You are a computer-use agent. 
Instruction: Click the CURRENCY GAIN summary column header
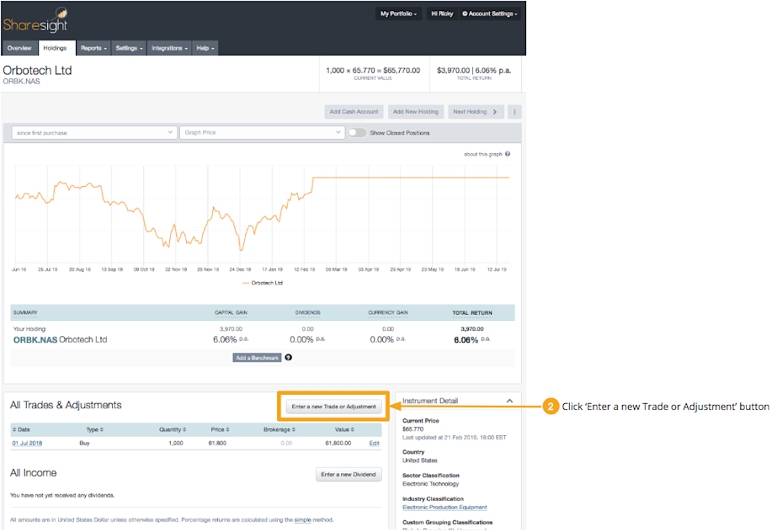click(388, 312)
